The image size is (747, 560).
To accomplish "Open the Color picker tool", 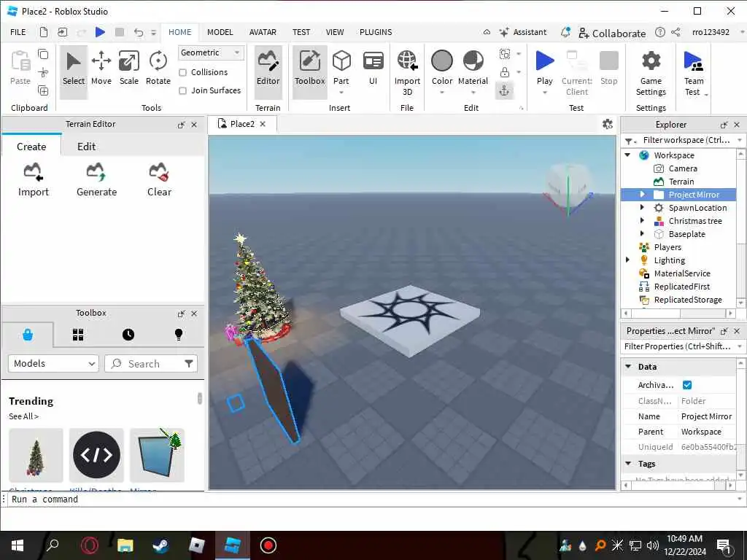I will click(441, 71).
